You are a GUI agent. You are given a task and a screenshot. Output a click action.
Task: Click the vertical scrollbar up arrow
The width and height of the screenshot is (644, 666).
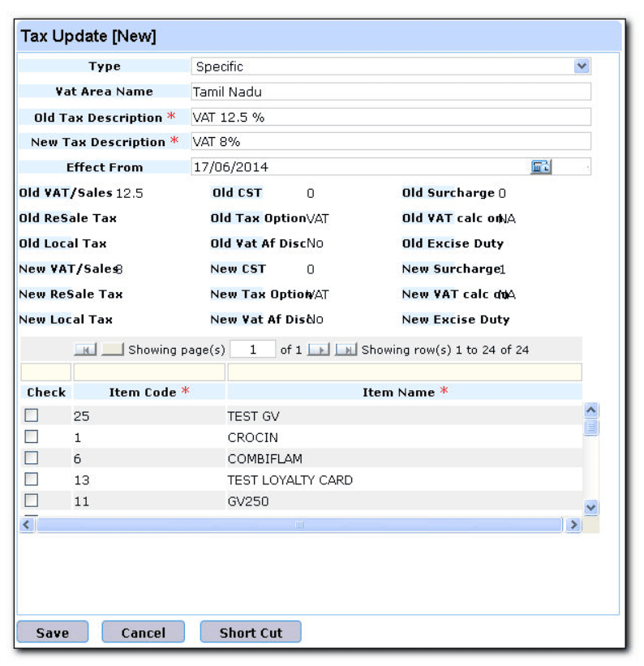[x=591, y=410]
